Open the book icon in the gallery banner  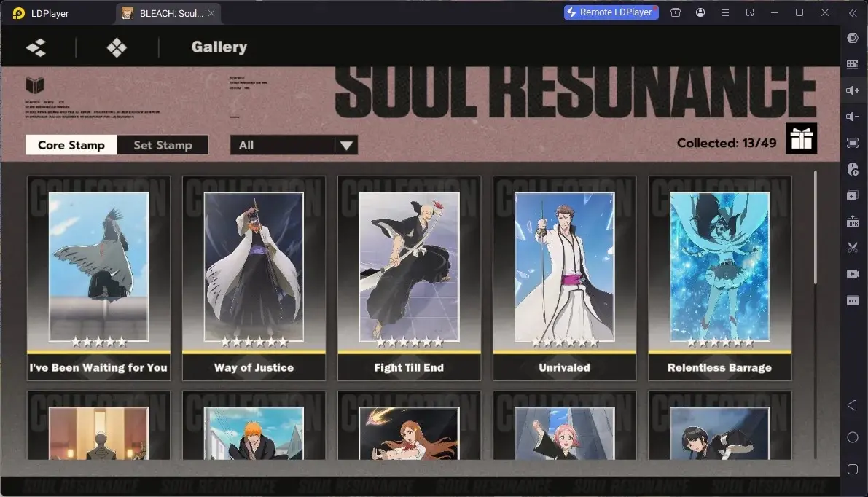pos(34,85)
